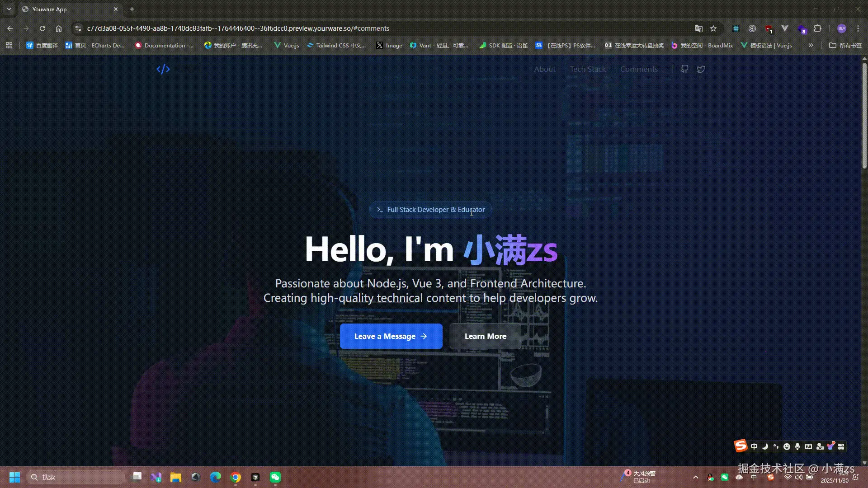Navigate to the Tech Stack section
This screenshot has height=488, width=868.
[x=587, y=69]
